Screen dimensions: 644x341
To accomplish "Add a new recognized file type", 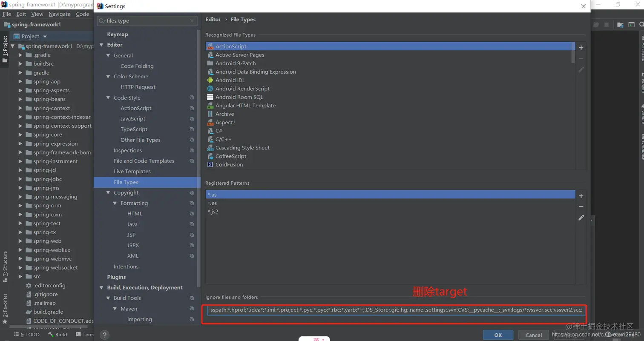I will (x=581, y=47).
